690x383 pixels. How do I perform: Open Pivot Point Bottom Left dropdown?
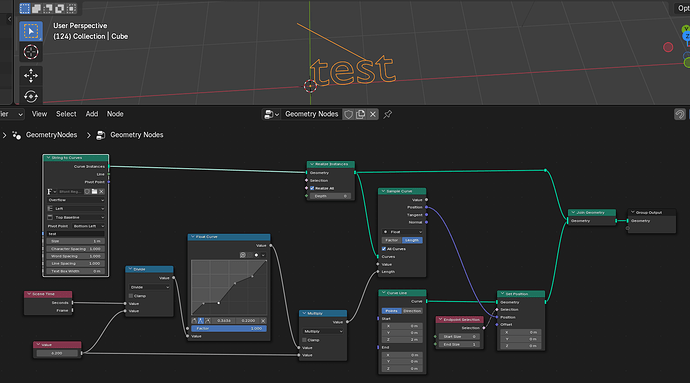point(88,226)
